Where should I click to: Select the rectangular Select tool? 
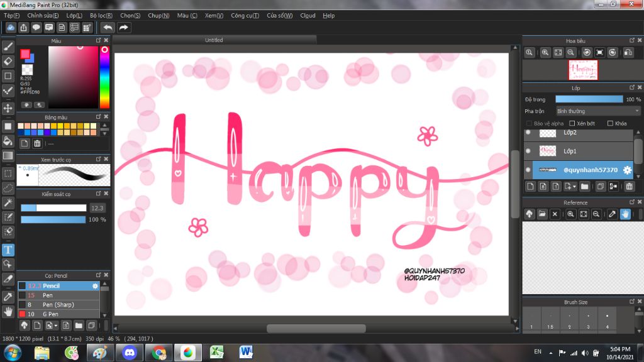pos(8,173)
